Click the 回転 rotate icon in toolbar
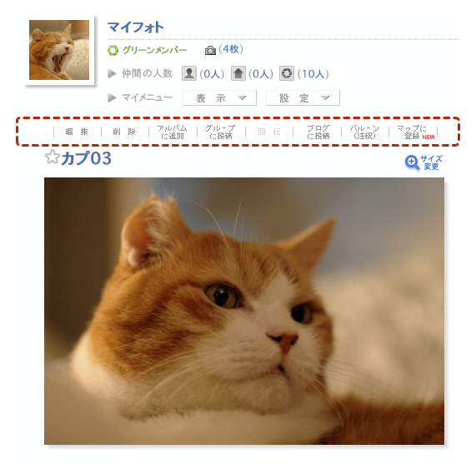Viewport: 476px width, 474px height. (x=269, y=132)
